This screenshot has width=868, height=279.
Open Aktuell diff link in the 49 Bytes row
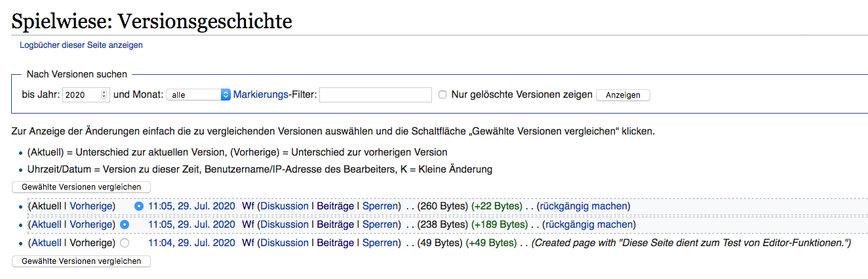point(47,243)
